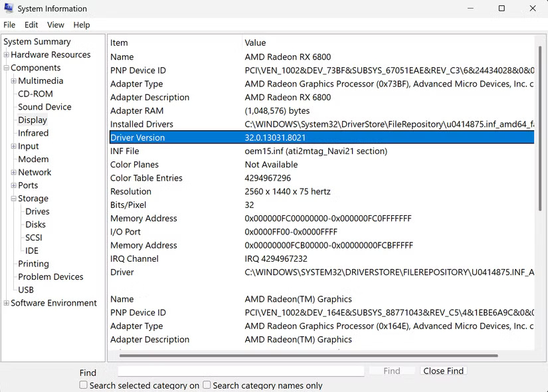Enable Search category names only

[x=206, y=385]
